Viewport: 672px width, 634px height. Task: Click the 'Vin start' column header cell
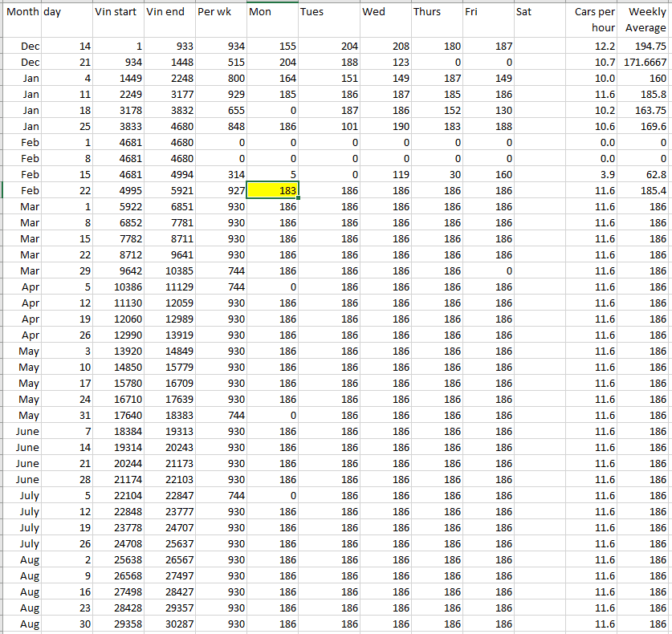click(118, 13)
